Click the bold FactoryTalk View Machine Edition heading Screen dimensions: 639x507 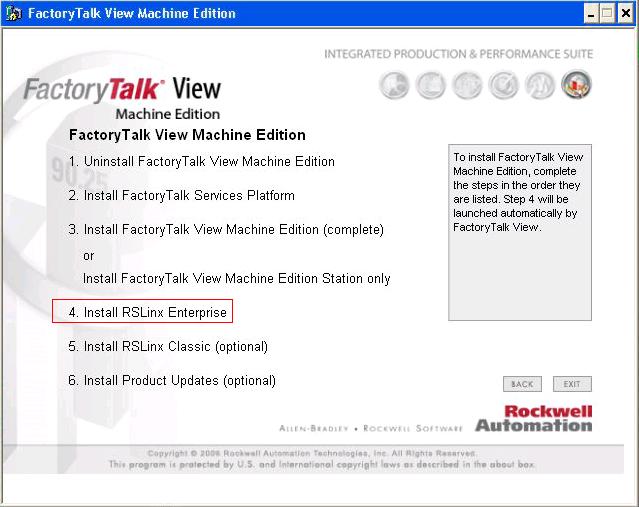[187, 134]
